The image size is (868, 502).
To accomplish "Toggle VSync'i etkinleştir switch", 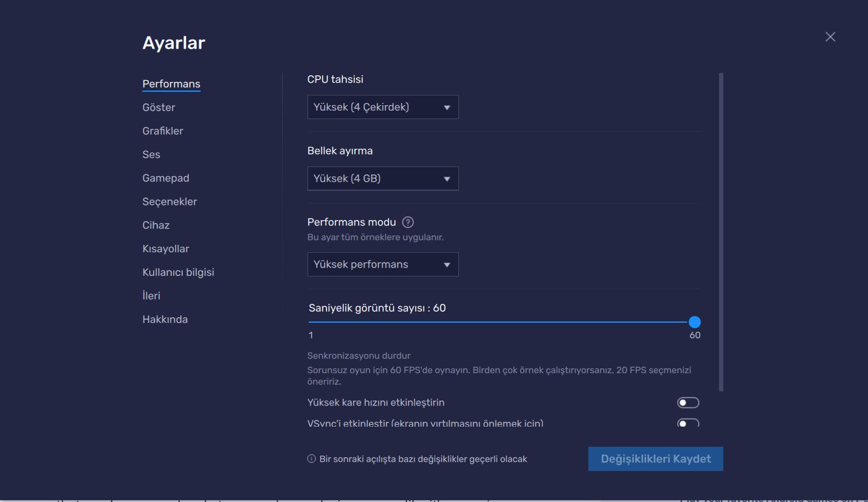I will point(688,423).
